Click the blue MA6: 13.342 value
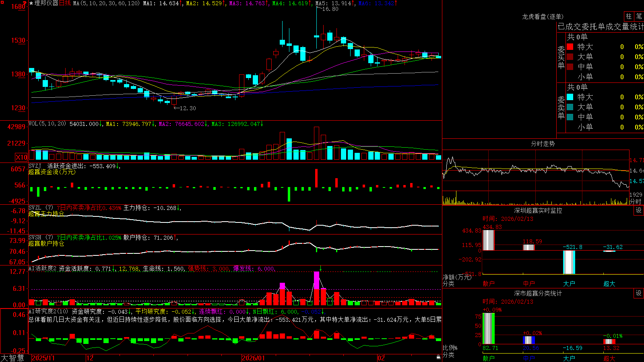The width and height of the screenshot is (644, 362). click(376, 3)
